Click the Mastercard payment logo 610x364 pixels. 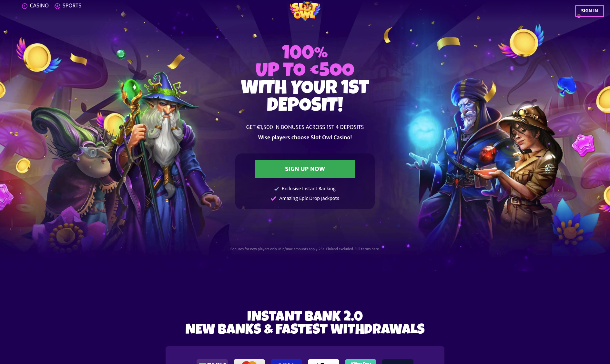point(249,362)
